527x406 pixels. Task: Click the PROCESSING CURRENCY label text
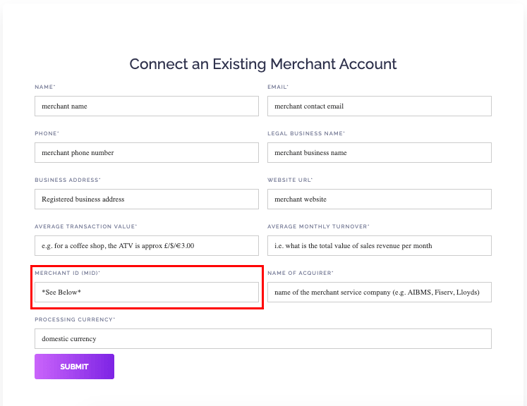click(75, 320)
